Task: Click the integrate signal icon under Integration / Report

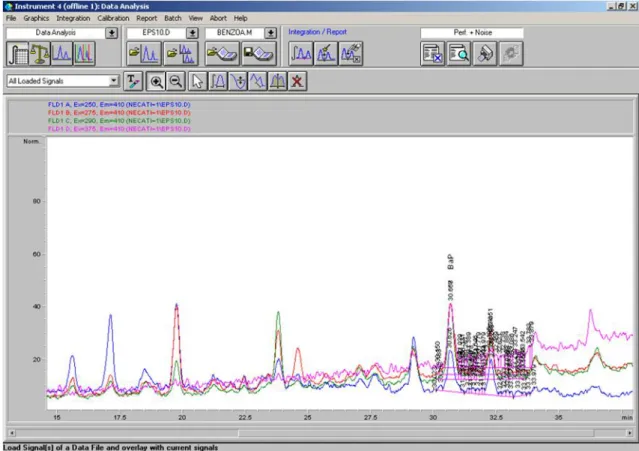Action: 301,53
